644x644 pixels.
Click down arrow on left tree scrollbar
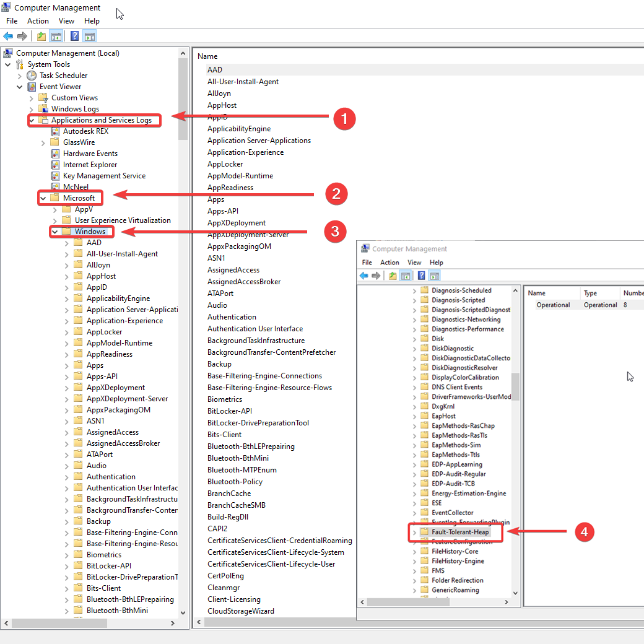coord(183,612)
